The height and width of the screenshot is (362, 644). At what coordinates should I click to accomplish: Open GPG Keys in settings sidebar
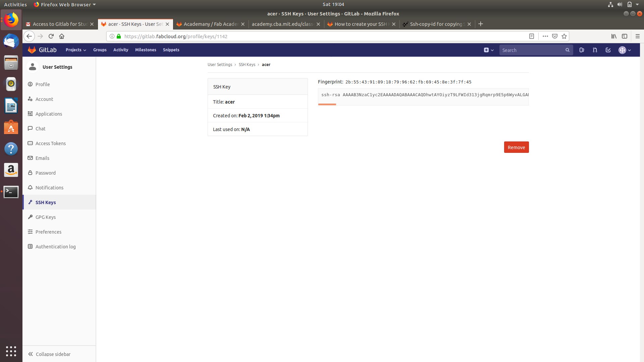pos(46,217)
